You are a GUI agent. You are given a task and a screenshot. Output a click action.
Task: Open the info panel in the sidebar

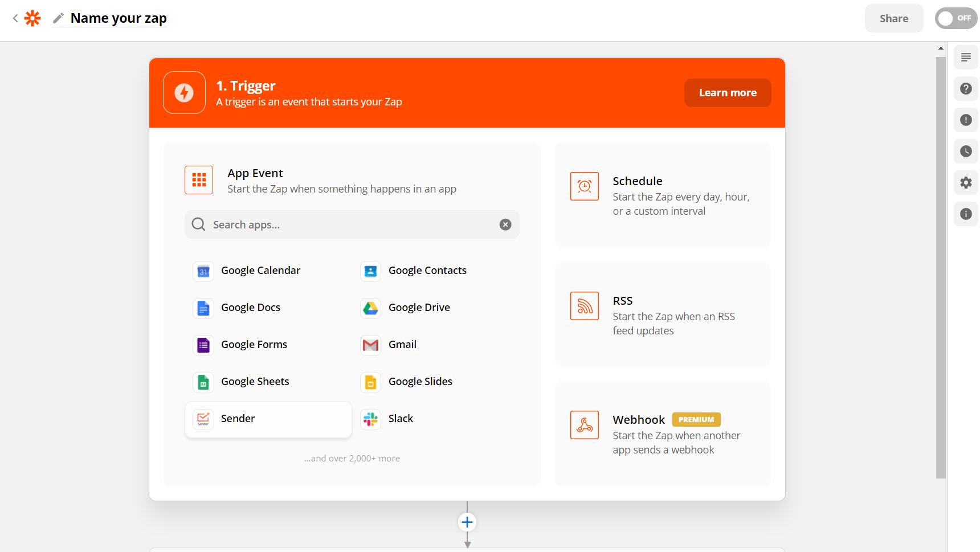point(965,214)
